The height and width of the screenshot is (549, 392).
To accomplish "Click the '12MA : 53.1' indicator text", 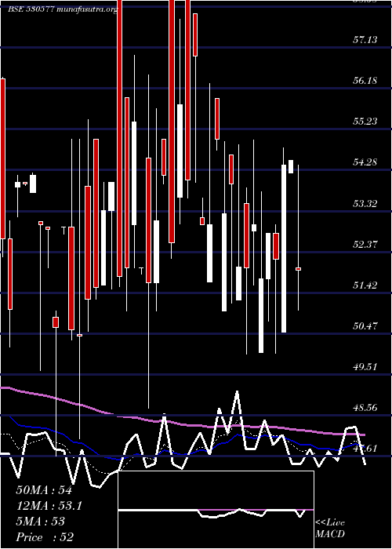I will coord(49,506).
